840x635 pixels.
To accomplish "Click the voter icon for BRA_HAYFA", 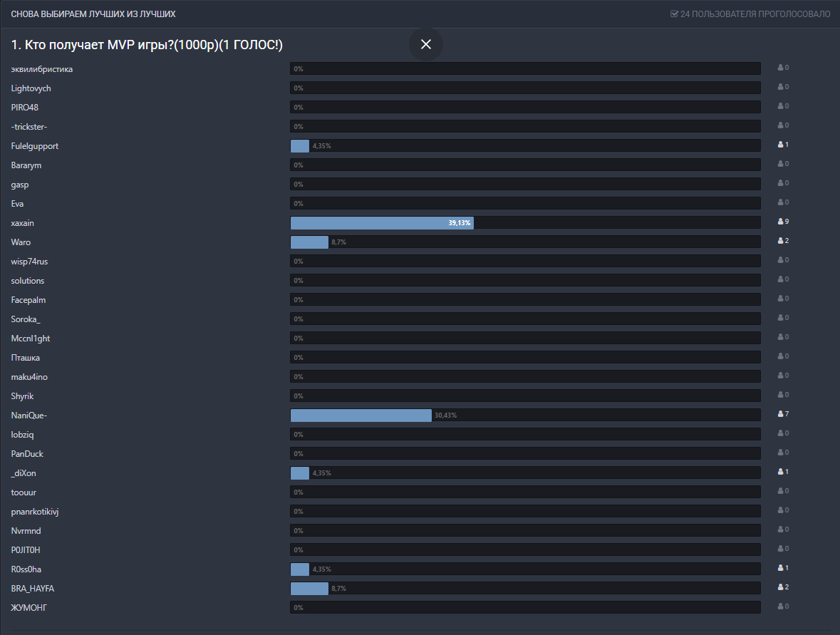I will (780, 587).
